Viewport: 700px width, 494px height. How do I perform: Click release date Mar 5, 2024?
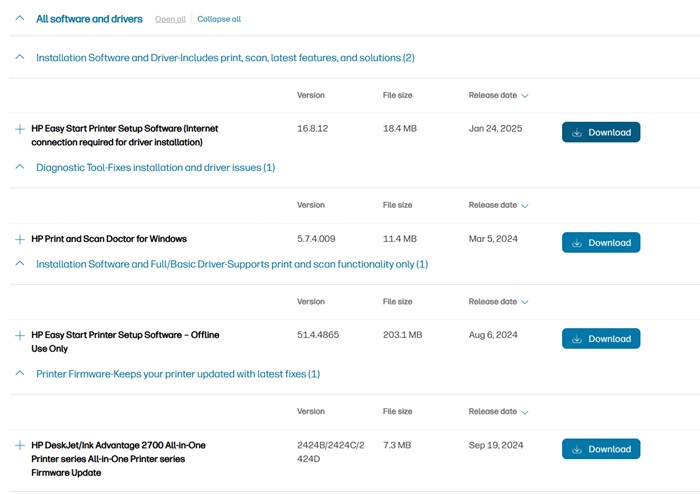[x=493, y=239]
